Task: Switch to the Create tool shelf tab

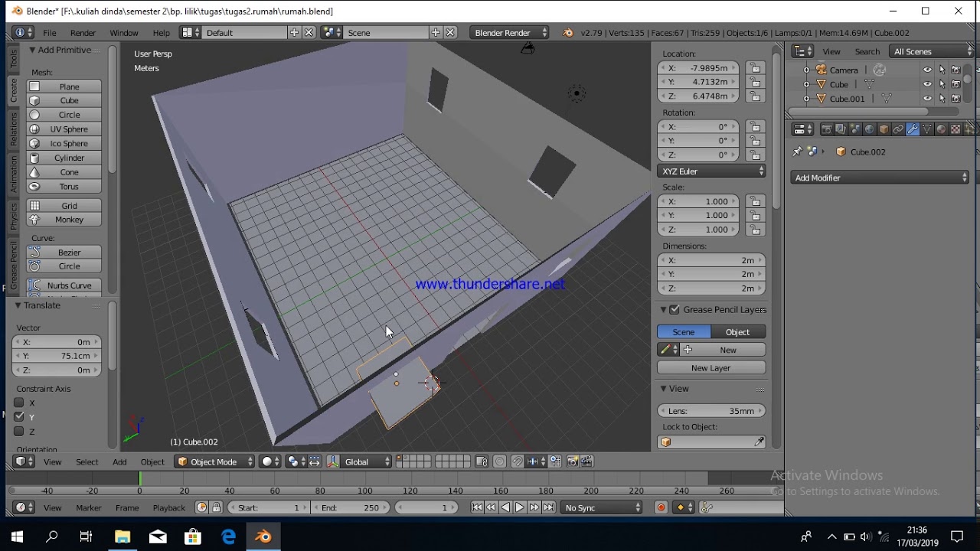Action: coord(13,91)
